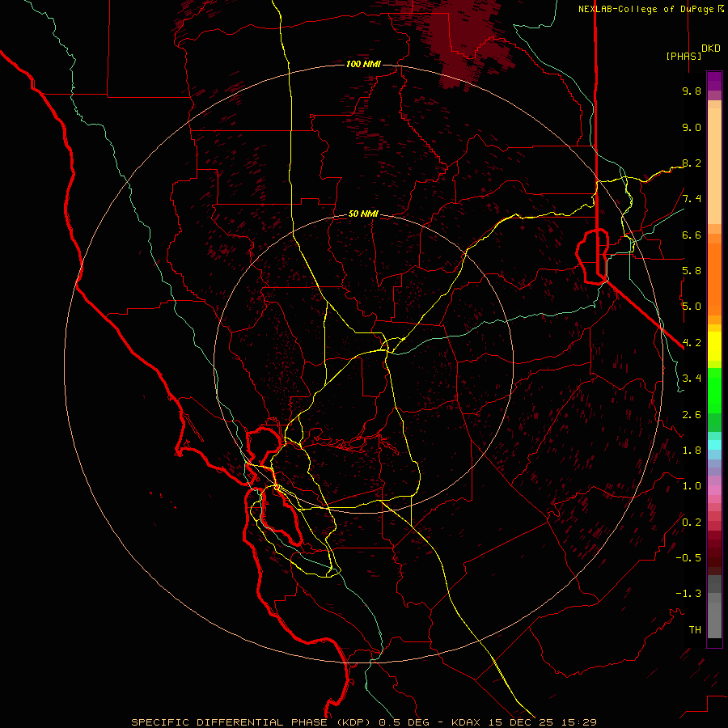Click the 1.8 scale value

(x=692, y=451)
